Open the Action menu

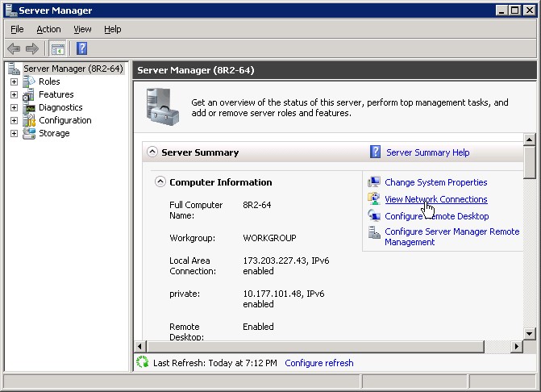pyautogui.click(x=48, y=29)
